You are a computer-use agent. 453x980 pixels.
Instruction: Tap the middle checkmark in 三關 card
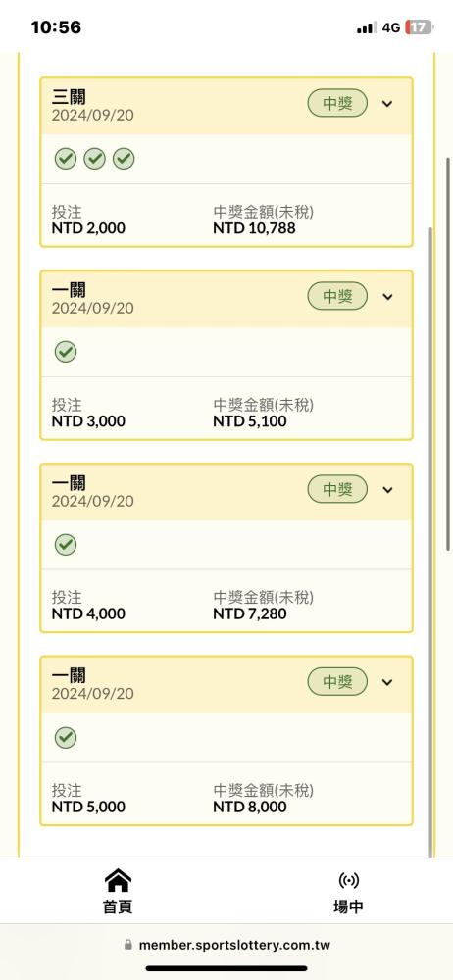click(x=94, y=160)
